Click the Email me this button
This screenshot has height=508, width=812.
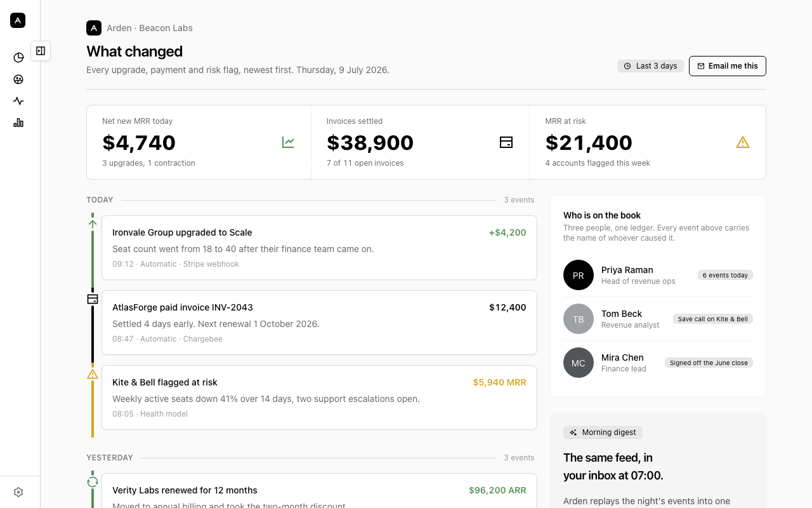click(728, 66)
